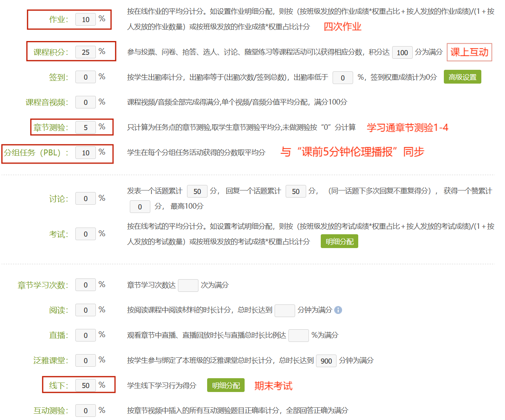Image resolution: width=505 pixels, height=420 pixels.
Task: Open 明细分配 for the 考试 section
Action: [x=339, y=241]
